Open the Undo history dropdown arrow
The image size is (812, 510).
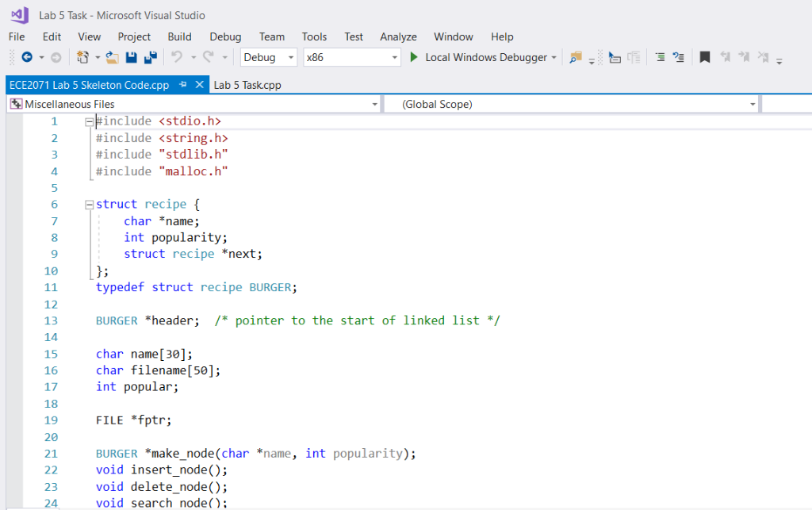pyautogui.click(x=193, y=57)
